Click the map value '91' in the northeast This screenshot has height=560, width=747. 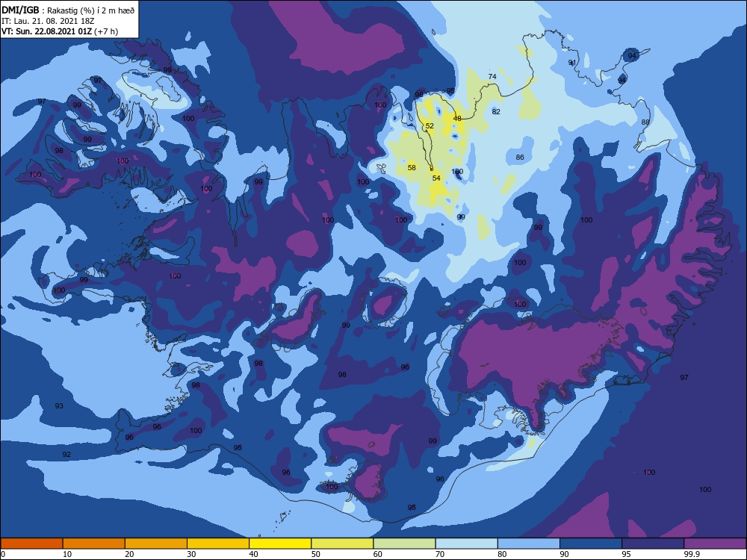(572, 63)
